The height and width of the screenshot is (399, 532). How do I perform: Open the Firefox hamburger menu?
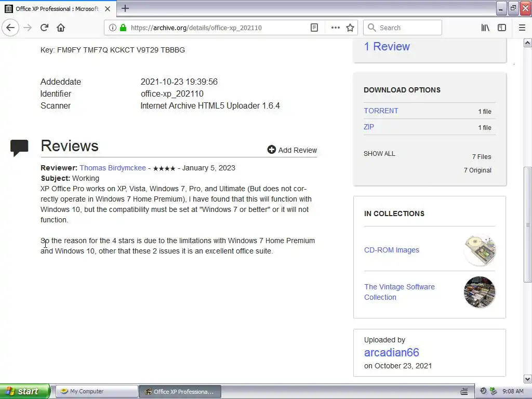[522, 28]
